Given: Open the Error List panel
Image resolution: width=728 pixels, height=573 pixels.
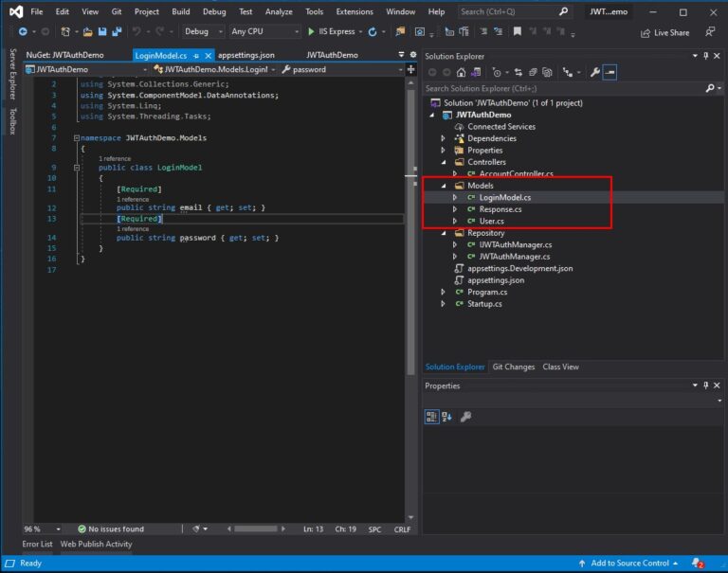Looking at the screenshot, I should point(37,544).
